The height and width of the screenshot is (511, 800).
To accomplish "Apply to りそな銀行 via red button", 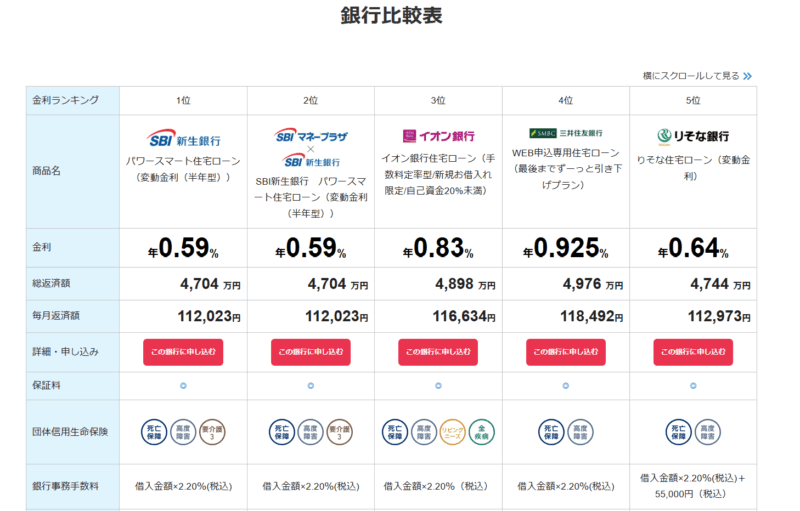I will point(692,352).
